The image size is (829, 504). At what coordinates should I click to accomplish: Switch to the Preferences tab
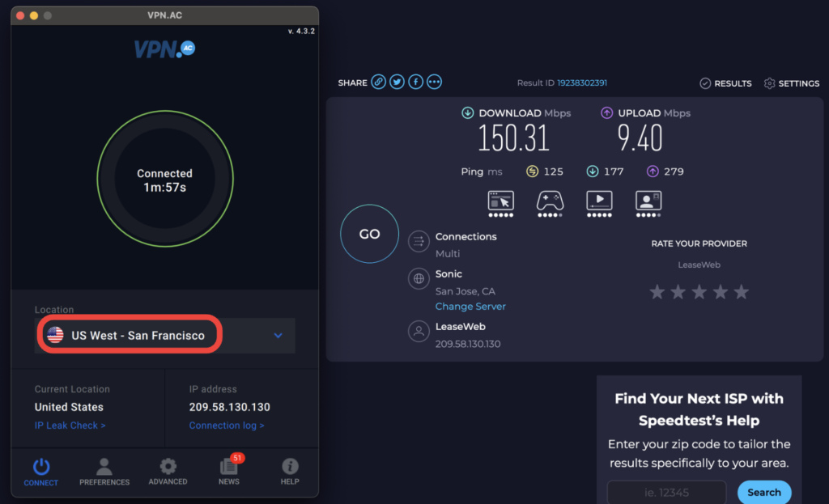click(x=104, y=472)
